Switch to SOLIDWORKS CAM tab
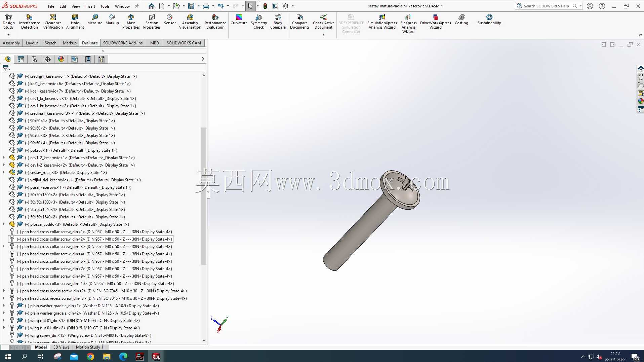The height and width of the screenshot is (362, 644). pos(184,43)
